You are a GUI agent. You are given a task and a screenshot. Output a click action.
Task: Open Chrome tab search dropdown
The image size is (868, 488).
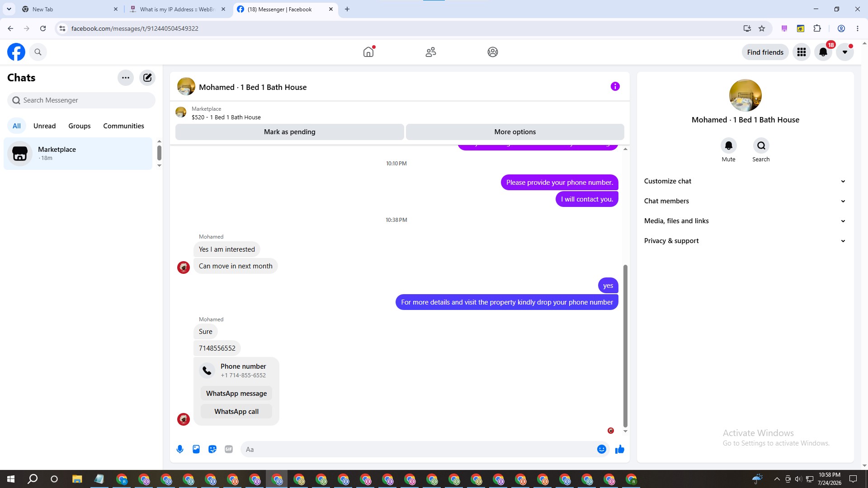click(x=9, y=9)
